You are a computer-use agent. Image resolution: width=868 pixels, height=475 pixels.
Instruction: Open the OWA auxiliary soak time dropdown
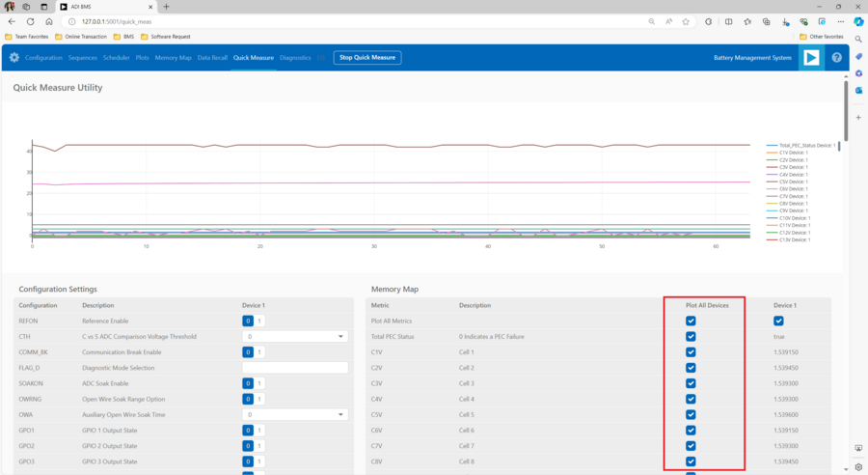[294, 415]
